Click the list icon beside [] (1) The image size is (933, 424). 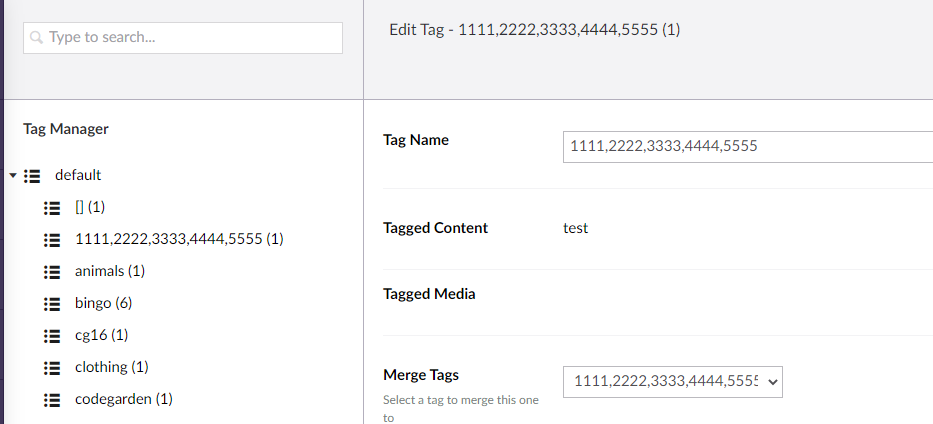click(52, 207)
